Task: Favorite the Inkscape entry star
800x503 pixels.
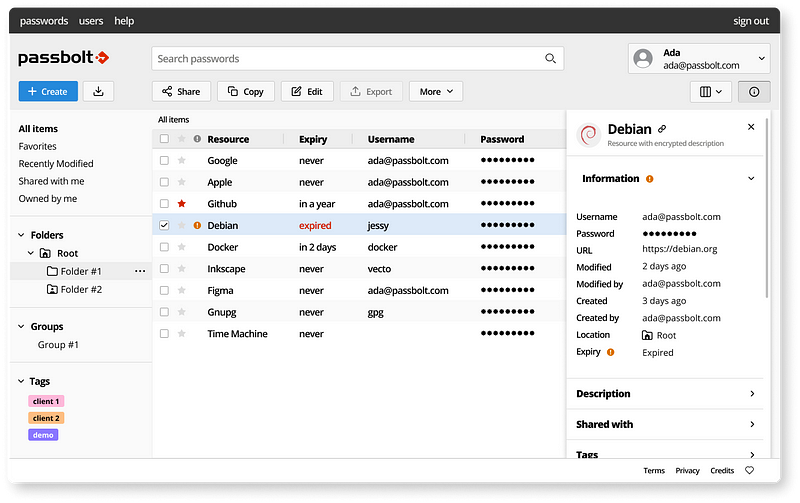Action: pyautogui.click(x=181, y=268)
